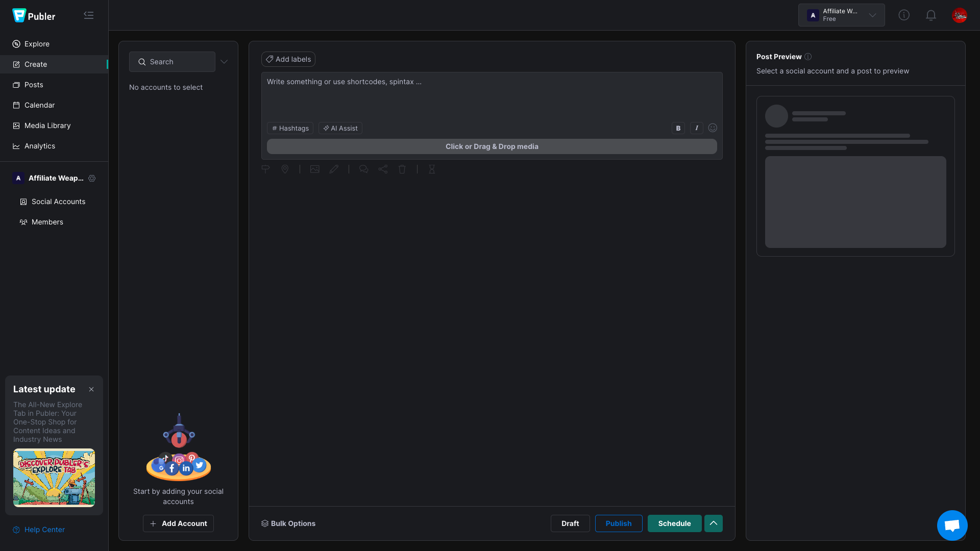Expand account filter chevron beside Search
Screen dimensions: 980x551
point(224,62)
